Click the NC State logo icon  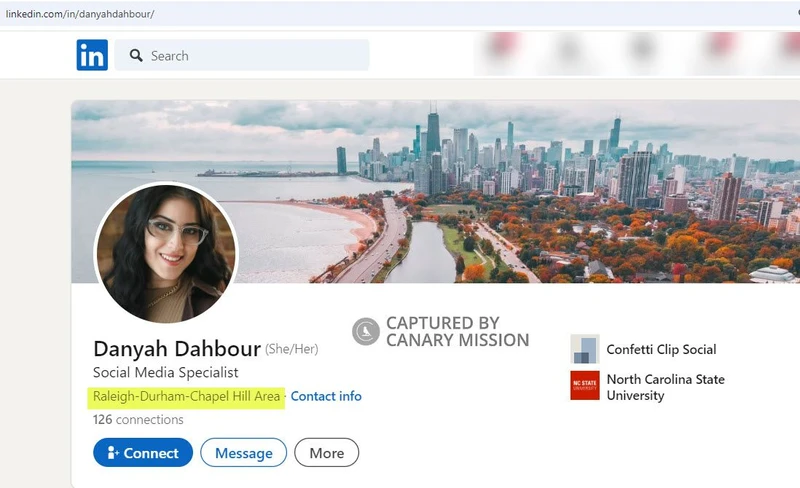click(585, 385)
